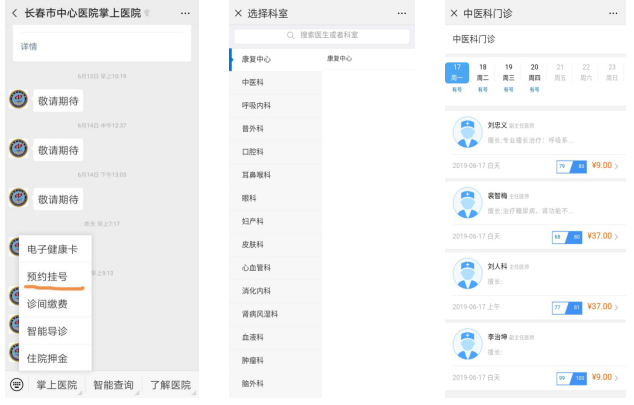
Task: Click the 搜索医生或者科室 search field
Action: (322, 35)
